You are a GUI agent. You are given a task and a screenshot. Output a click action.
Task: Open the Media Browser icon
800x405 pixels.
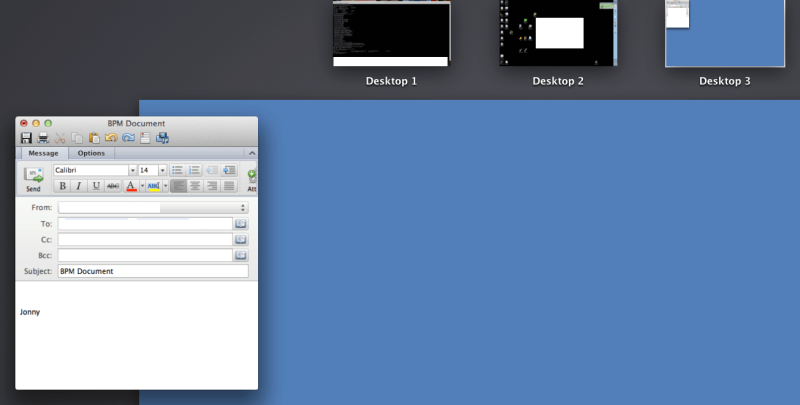point(162,138)
